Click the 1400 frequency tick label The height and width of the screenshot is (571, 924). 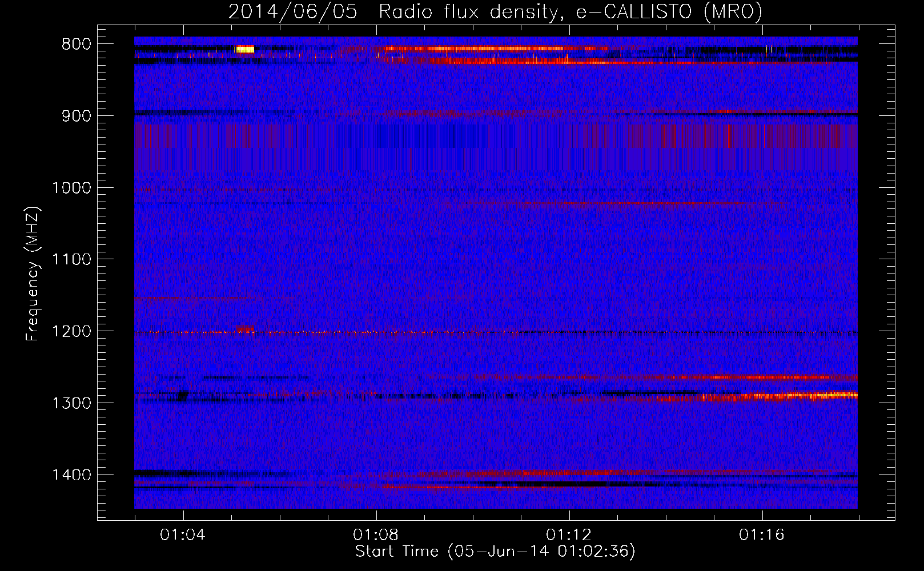[x=71, y=475]
